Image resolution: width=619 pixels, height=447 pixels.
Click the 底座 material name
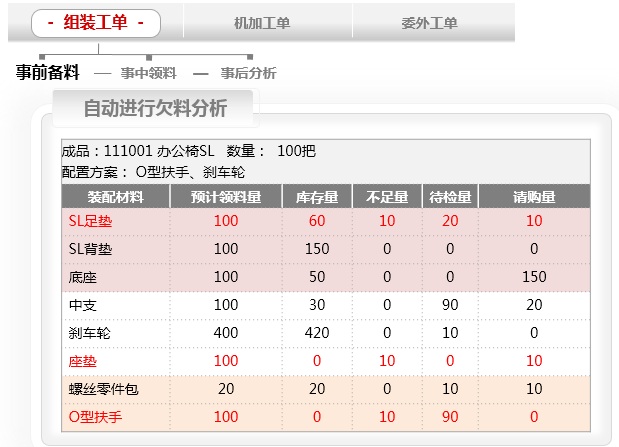[x=82, y=277]
